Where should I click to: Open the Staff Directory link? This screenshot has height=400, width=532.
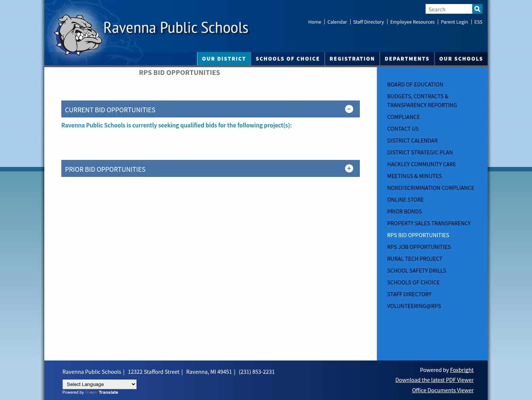click(368, 22)
